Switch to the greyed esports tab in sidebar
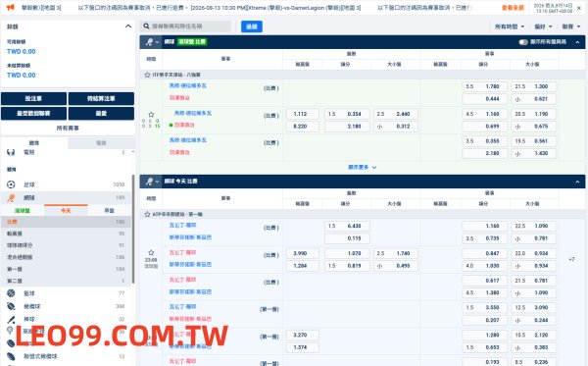This screenshot has height=366, width=588. (101, 142)
